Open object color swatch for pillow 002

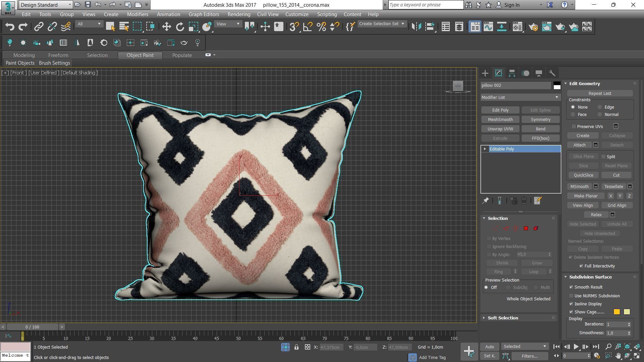point(557,85)
